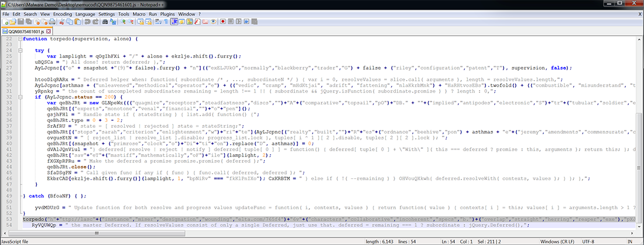Undo last action with Undo arrow
644x245 pixels.
(x=87, y=21)
